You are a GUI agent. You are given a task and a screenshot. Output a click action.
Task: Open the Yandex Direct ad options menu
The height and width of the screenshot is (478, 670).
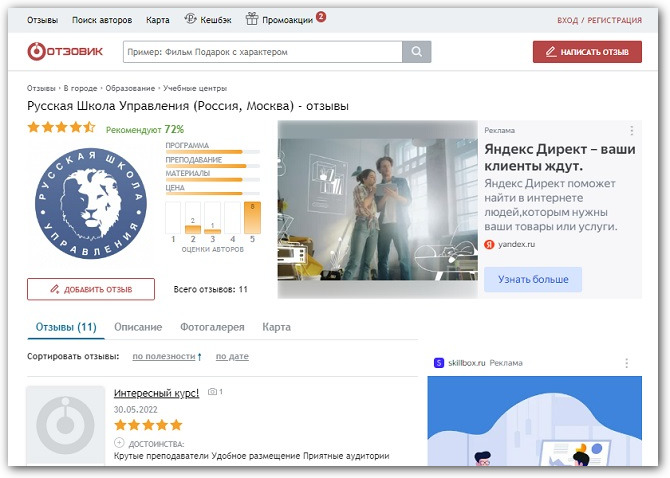[x=631, y=131]
